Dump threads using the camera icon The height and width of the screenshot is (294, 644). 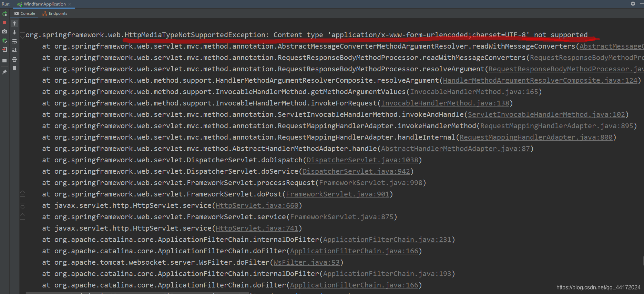(x=4, y=31)
